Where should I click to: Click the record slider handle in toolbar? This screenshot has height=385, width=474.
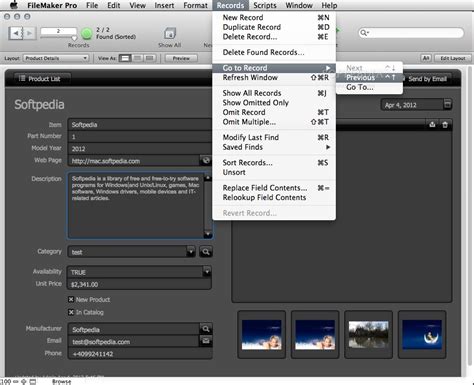click(74, 38)
